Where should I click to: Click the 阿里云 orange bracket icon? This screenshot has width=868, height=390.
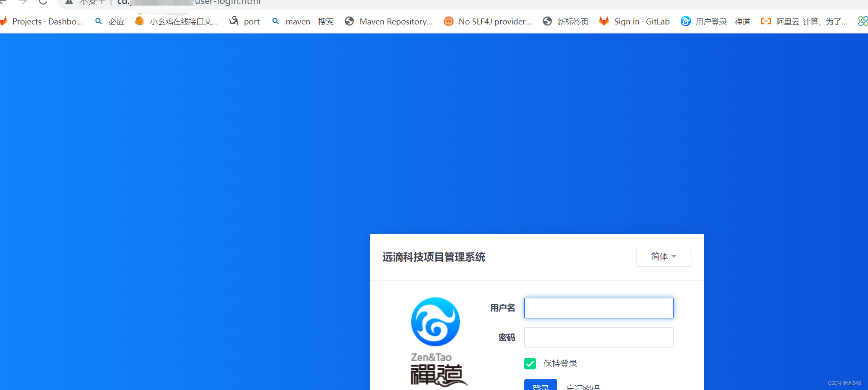click(x=766, y=21)
